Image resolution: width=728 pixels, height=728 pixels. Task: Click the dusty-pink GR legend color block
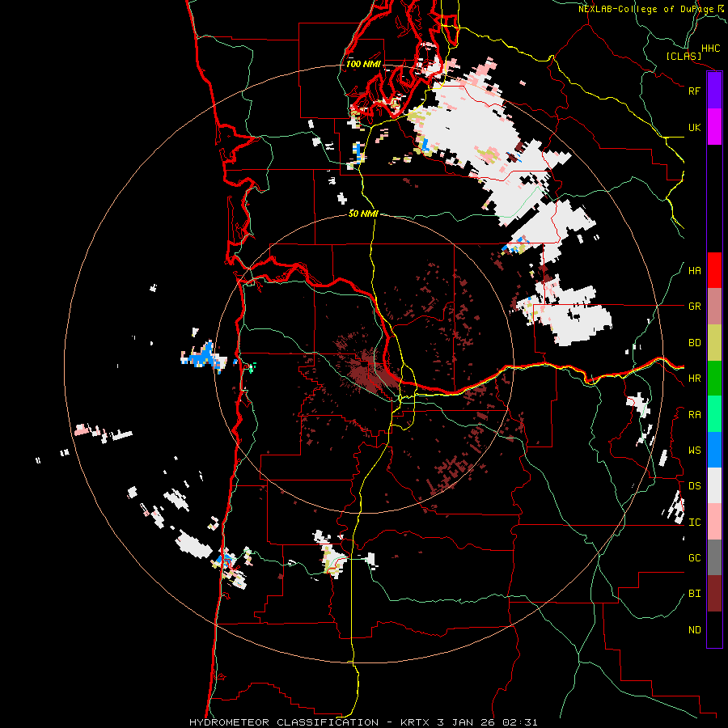tap(714, 307)
